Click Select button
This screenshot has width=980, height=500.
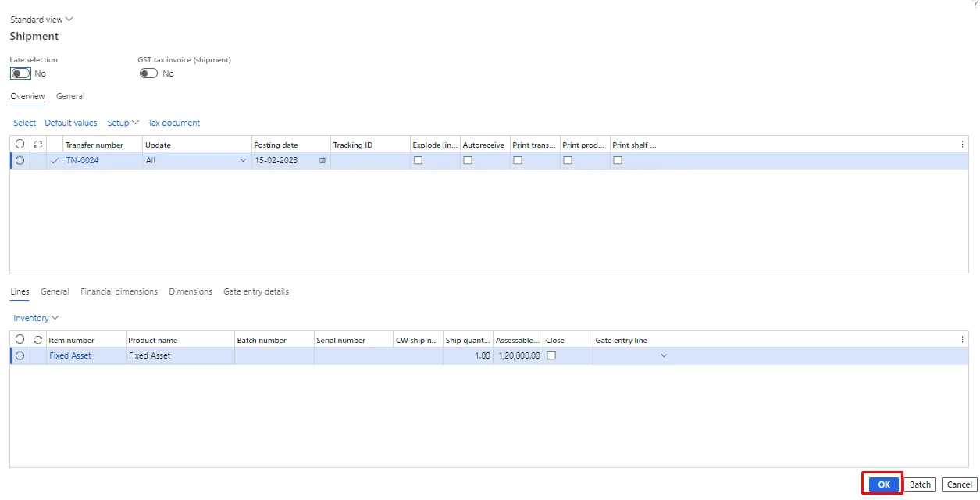tap(24, 123)
